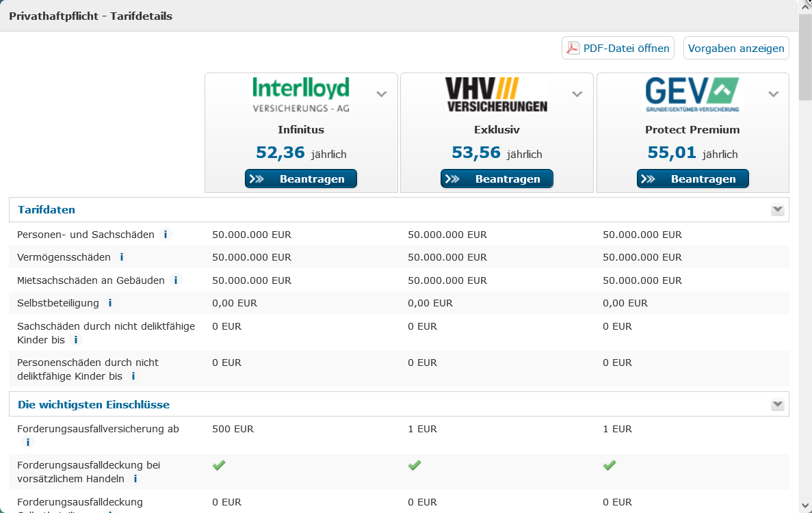Viewport: 812px width, 513px height.
Task: Click GEV's green checkmark for vorsätzlichem Handeln
Action: [x=610, y=465]
